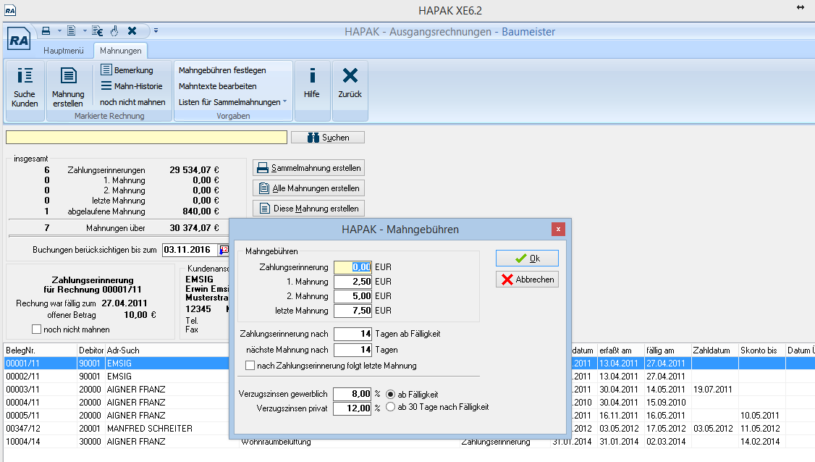Click Verzugszinsen gewerblich field 8,00

coord(352,394)
